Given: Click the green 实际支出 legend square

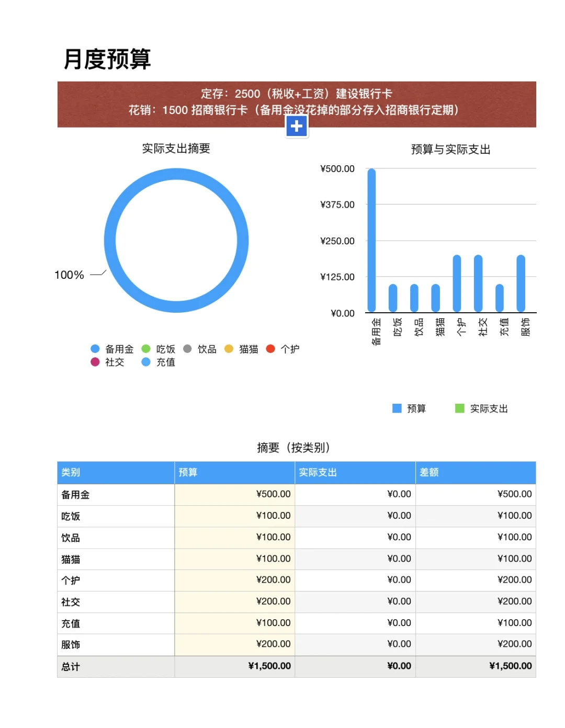Looking at the screenshot, I should click(x=459, y=408).
